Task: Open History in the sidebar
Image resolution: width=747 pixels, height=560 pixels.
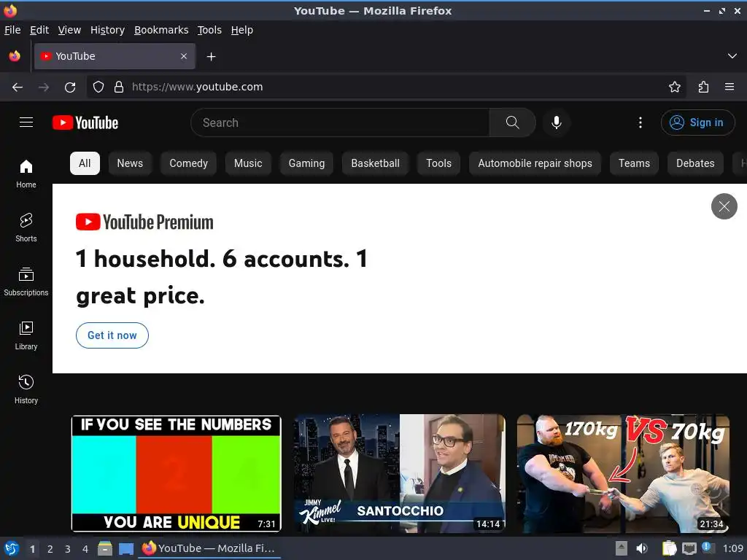Action: click(26, 389)
